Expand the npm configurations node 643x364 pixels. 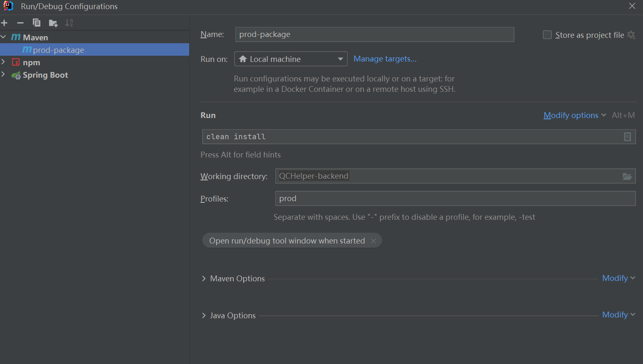[x=3, y=62]
